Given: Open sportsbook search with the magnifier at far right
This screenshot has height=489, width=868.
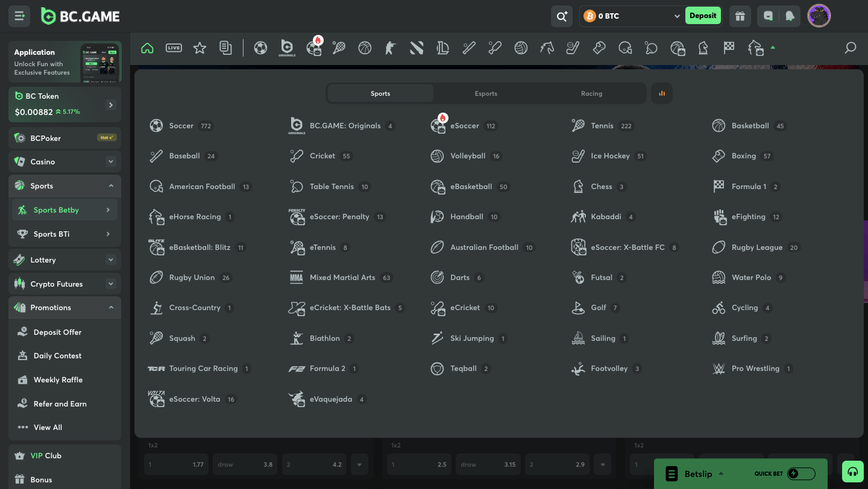Looking at the screenshot, I should click(x=851, y=48).
